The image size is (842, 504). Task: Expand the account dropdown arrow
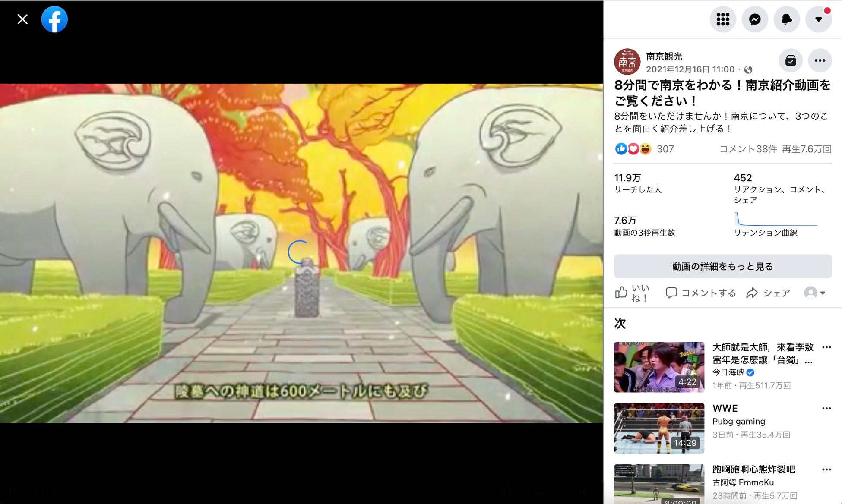(819, 19)
